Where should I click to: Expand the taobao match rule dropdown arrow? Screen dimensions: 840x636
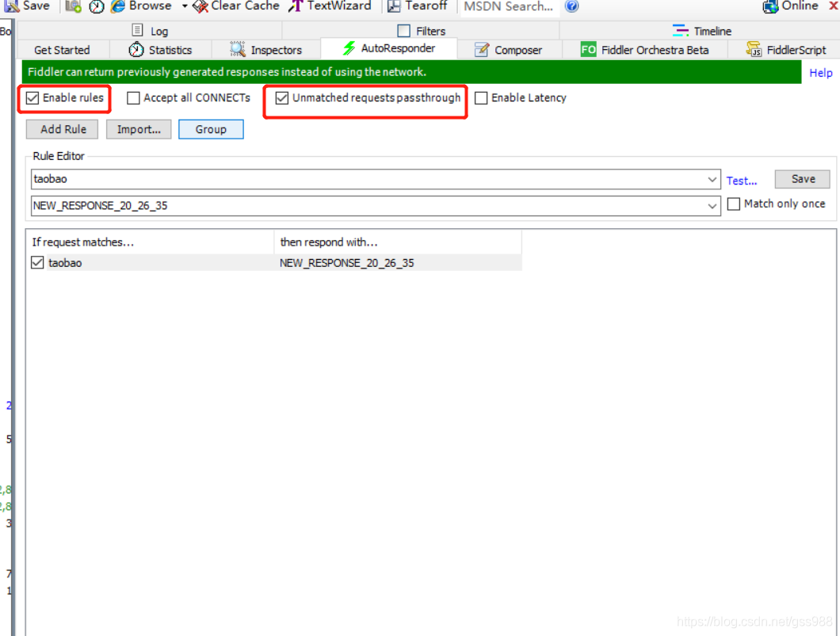(x=712, y=179)
